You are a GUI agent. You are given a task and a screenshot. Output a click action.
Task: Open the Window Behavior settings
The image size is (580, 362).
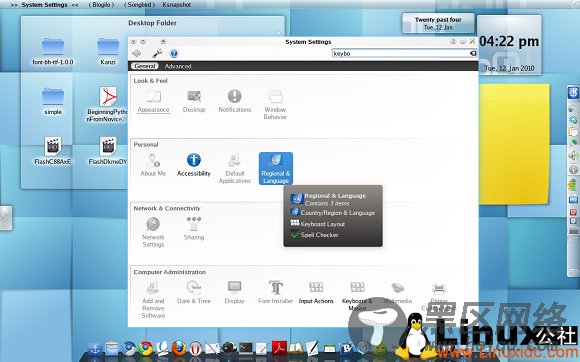(x=275, y=104)
